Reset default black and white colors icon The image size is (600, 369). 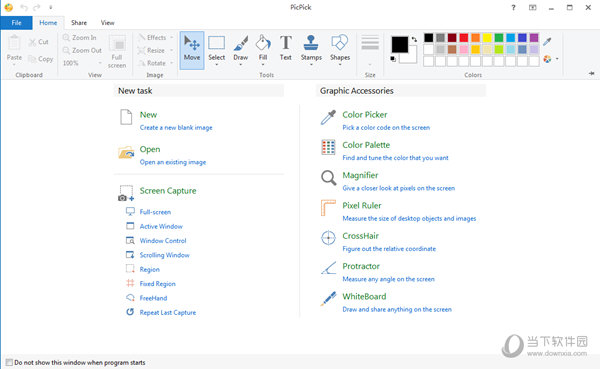(x=393, y=59)
